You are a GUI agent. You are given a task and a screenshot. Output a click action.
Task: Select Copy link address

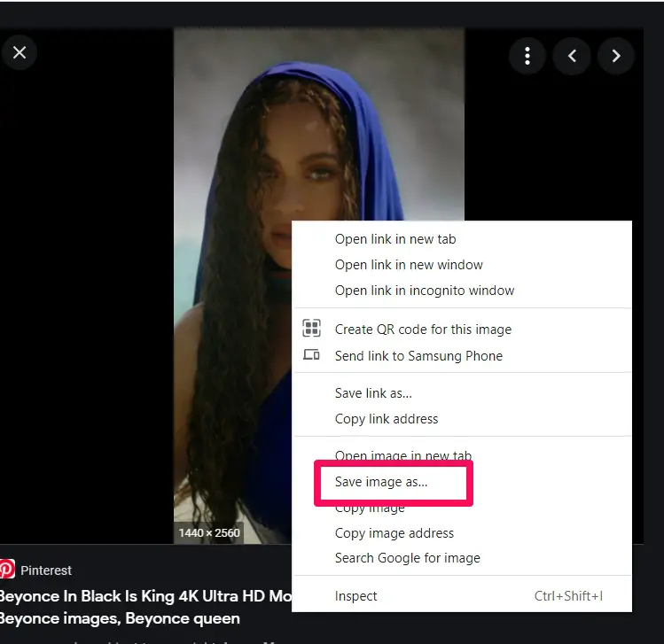462,419
